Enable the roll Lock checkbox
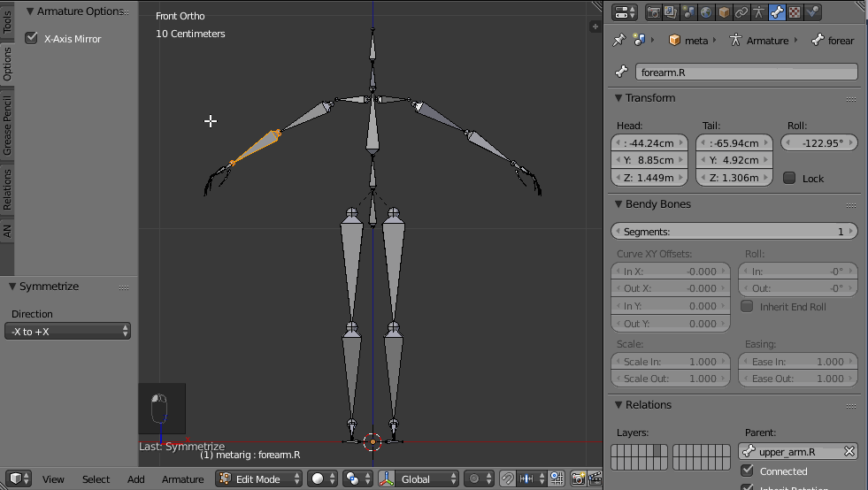 (789, 178)
